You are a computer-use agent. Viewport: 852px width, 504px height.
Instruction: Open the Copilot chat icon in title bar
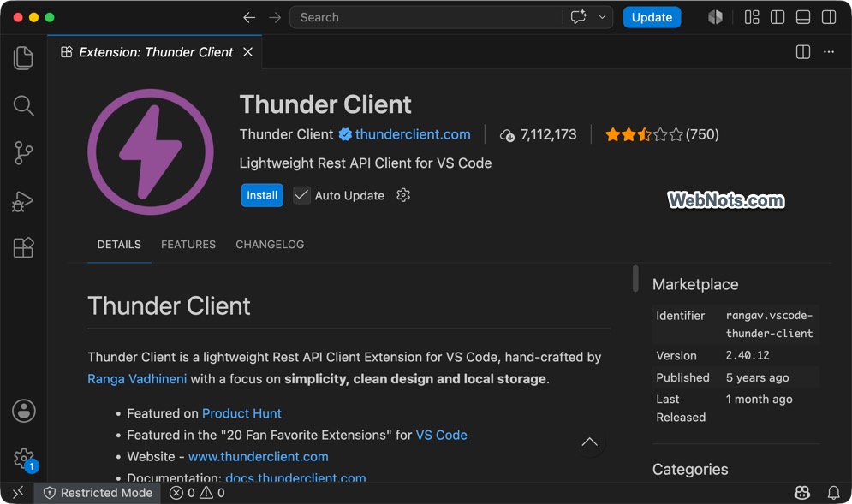[x=579, y=17]
